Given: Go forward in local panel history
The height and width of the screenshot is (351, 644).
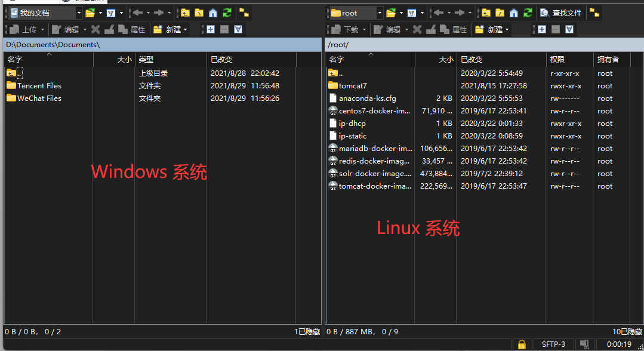Looking at the screenshot, I should (159, 13).
